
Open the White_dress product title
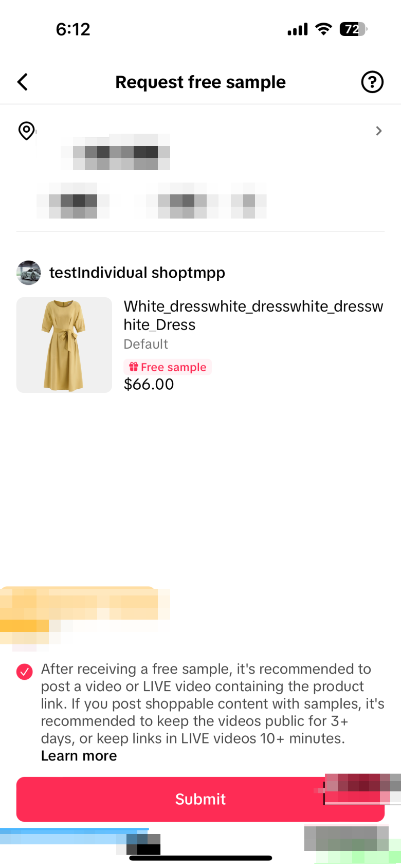tap(253, 315)
